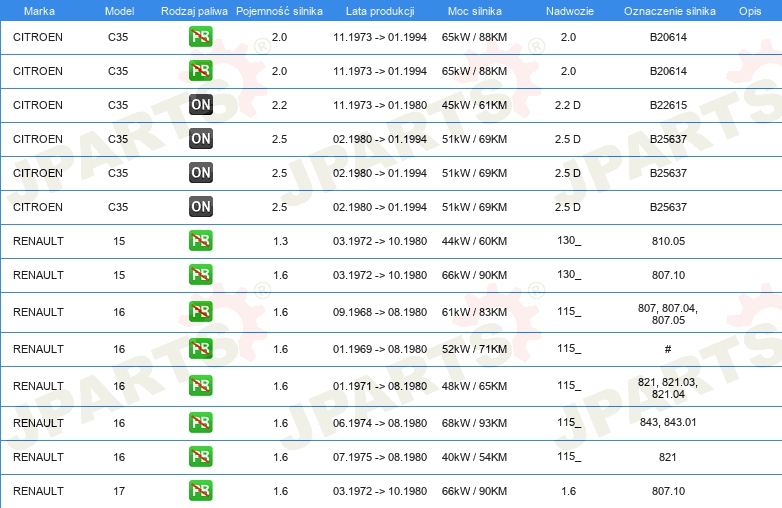The width and height of the screenshot is (782, 508).
Task: Click the Lata produkcji column header
Action: point(380,11)
